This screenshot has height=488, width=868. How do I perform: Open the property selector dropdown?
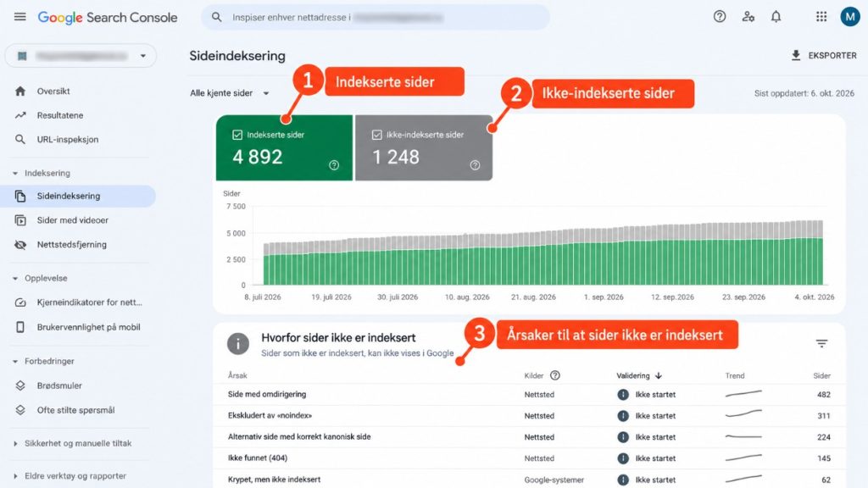point(81,56)
